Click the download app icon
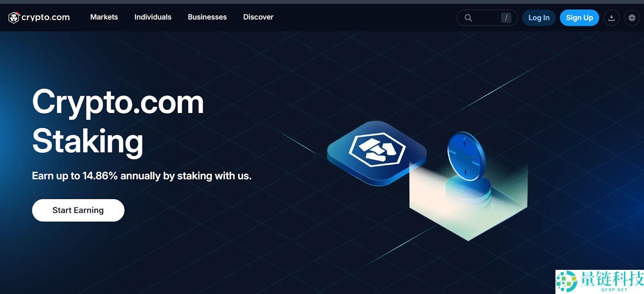This screenshot has height=294, width=644. tap(611, 18)
